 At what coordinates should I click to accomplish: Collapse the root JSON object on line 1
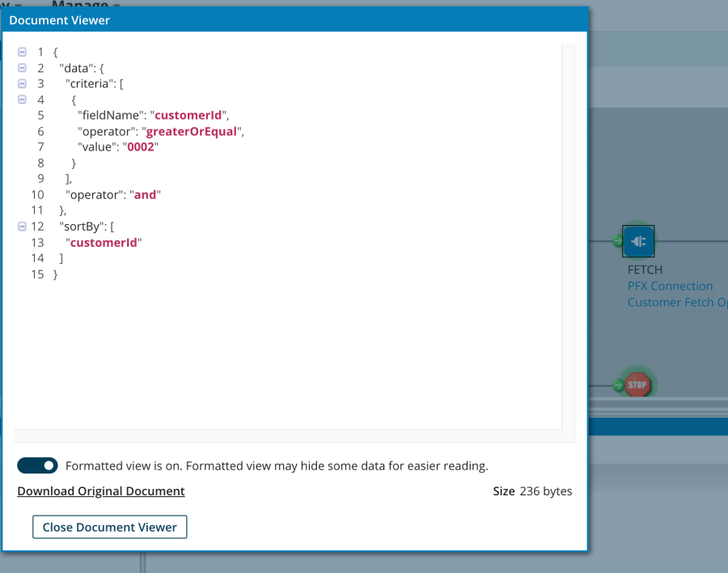tap(22, 52)
